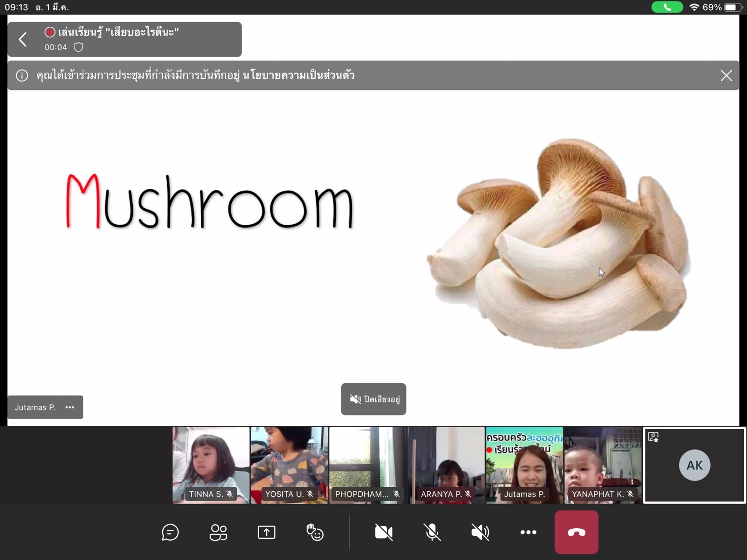Turn on the camera

click(383, 532)
